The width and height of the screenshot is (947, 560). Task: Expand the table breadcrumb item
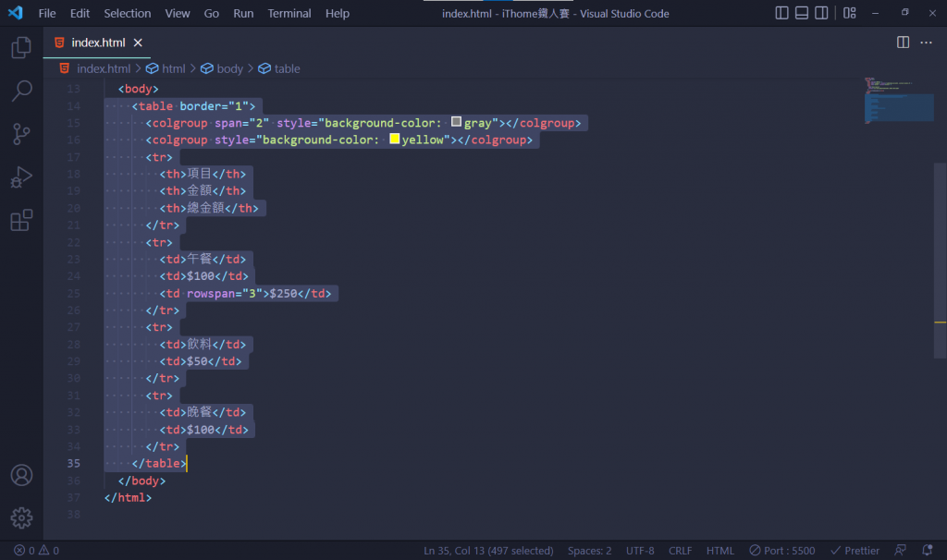coord(287,68)
